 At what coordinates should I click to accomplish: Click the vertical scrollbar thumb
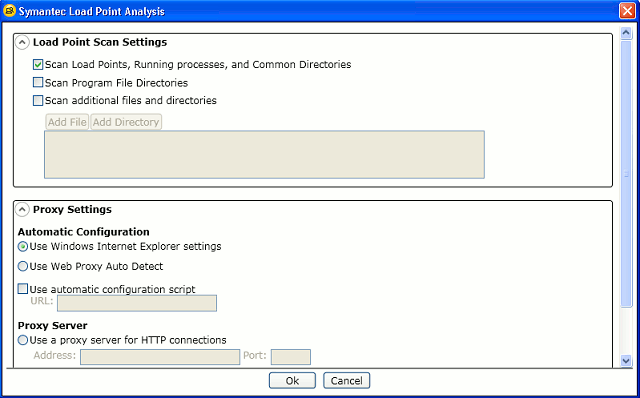[x=626, y=174]
